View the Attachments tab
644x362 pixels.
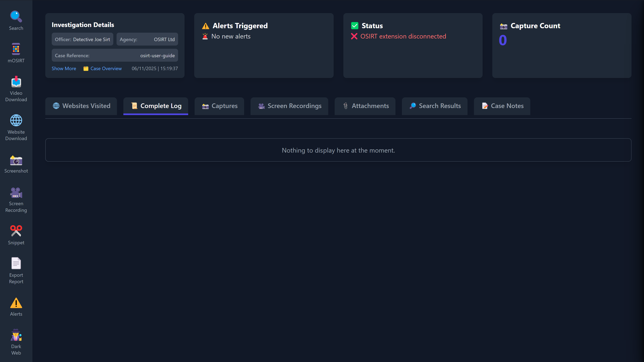pyautogui.click(x=365, y=106)
